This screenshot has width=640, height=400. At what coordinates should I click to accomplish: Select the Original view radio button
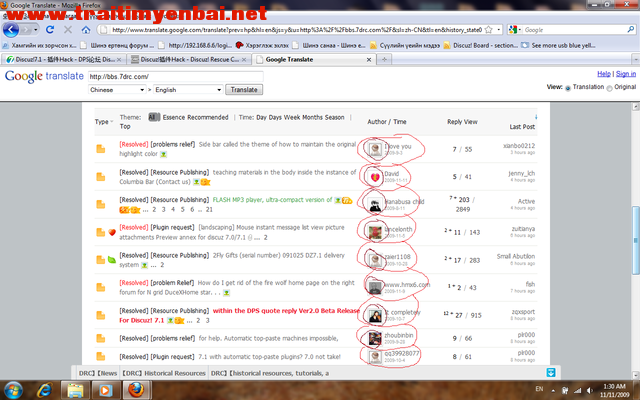click(609, 88)
